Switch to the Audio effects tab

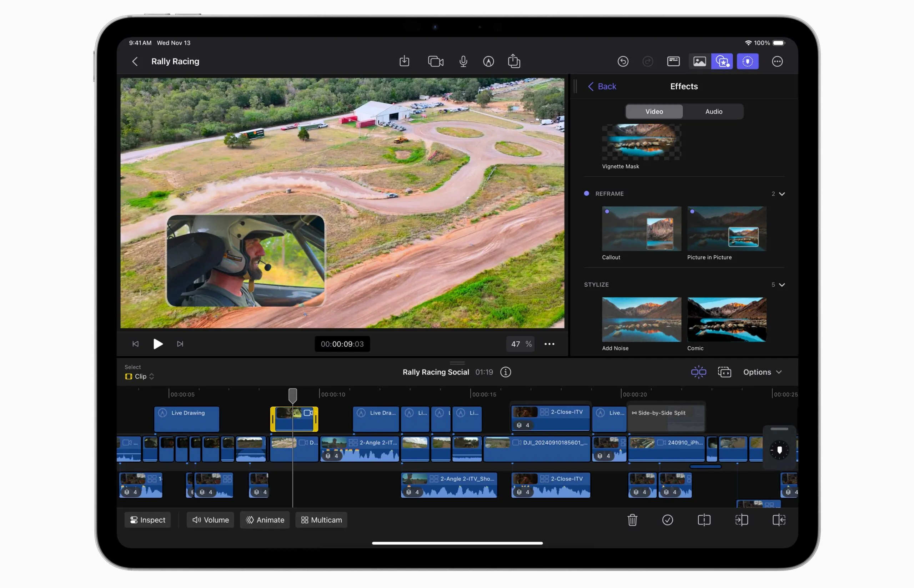click(x=713, y=111)
